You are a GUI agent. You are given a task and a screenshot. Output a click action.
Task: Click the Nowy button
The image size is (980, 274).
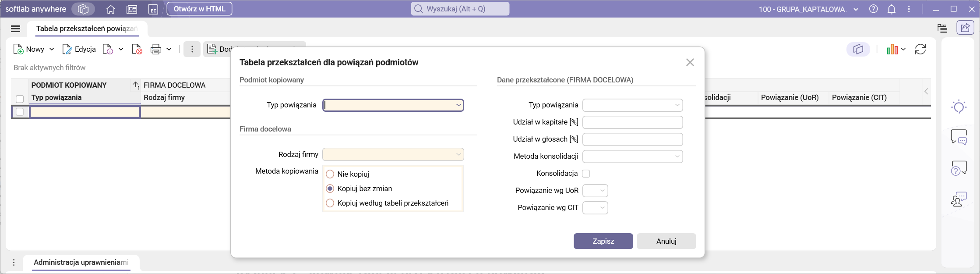[x=29, y=49]
